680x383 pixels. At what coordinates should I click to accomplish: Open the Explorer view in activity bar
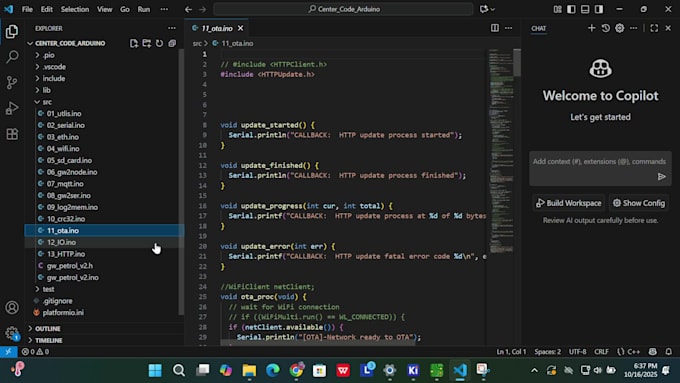point(12,31)
